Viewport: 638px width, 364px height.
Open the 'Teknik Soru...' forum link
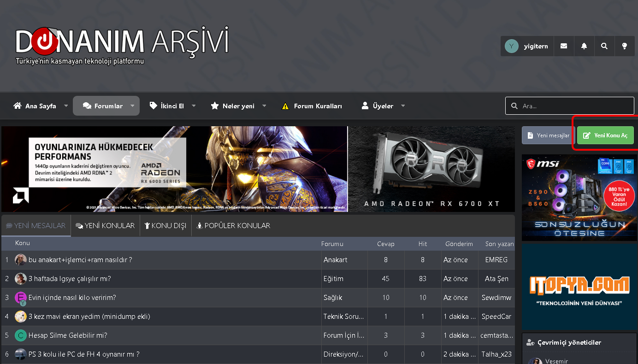[343, 317]
